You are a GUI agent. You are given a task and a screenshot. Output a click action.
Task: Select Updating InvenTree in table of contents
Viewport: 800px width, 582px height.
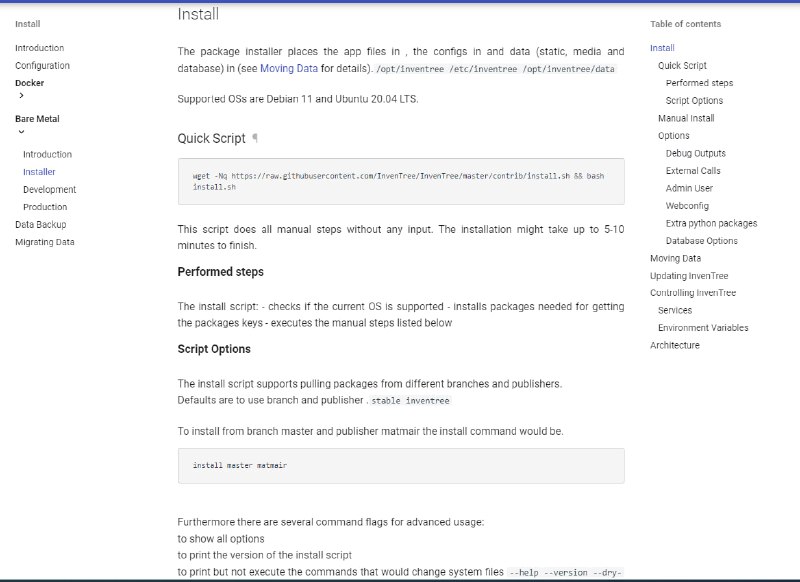click(689, 275)
